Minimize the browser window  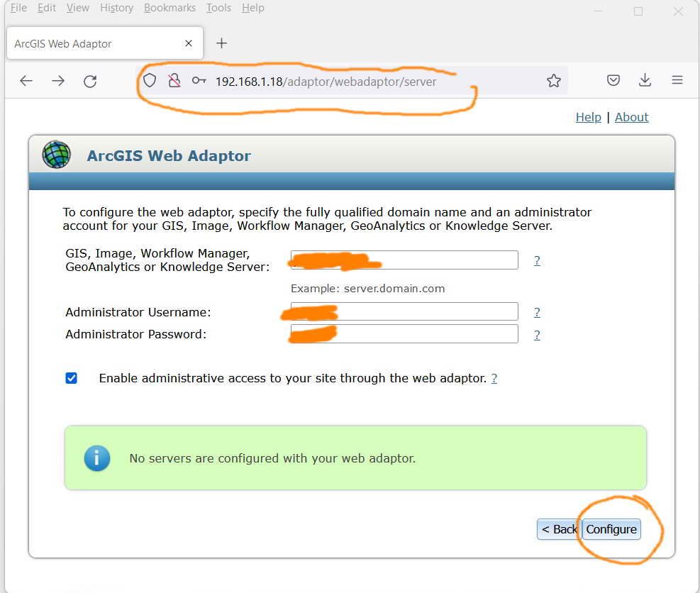[x=598, y=11]
